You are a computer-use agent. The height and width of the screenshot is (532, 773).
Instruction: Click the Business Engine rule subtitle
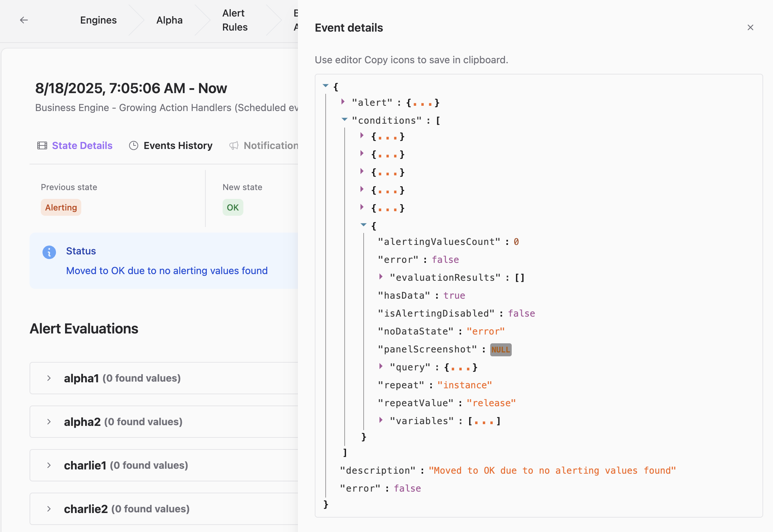pos(166,108)
